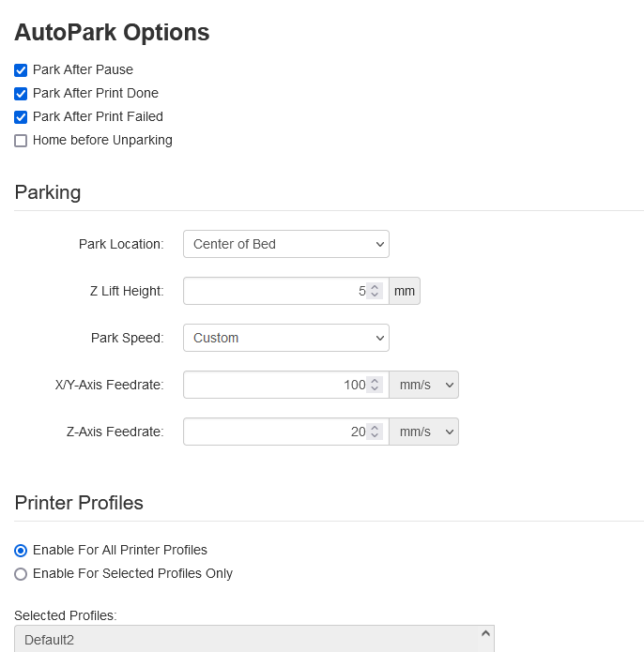
Task: Click the Park After Print Failed label
Action: pyautogui.click(x=98, y=117)
